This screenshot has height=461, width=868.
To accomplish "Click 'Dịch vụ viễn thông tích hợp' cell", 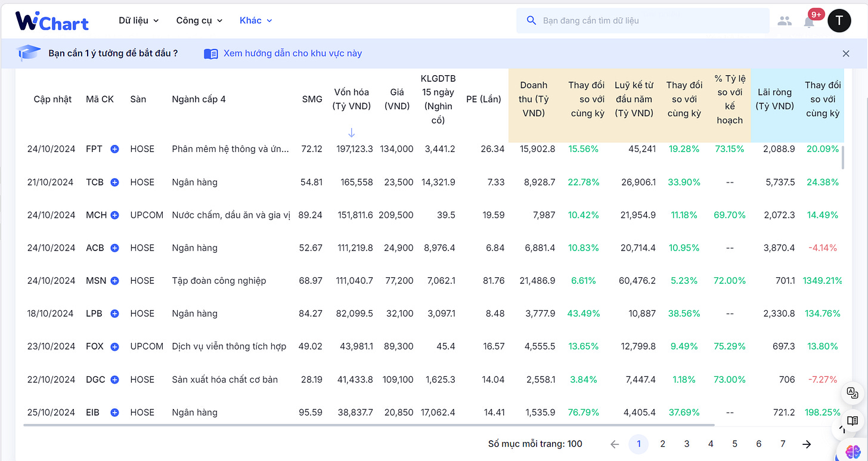I will click(229, 346).
